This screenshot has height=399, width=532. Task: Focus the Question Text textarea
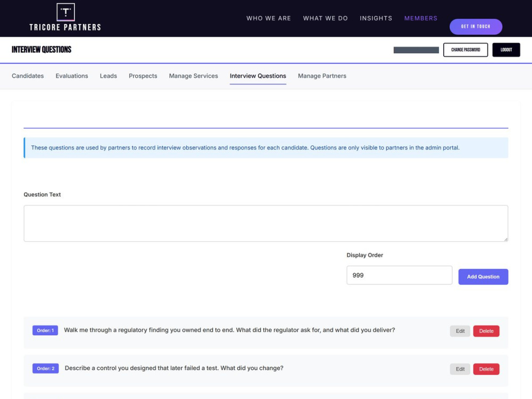[x=265, y=223]
